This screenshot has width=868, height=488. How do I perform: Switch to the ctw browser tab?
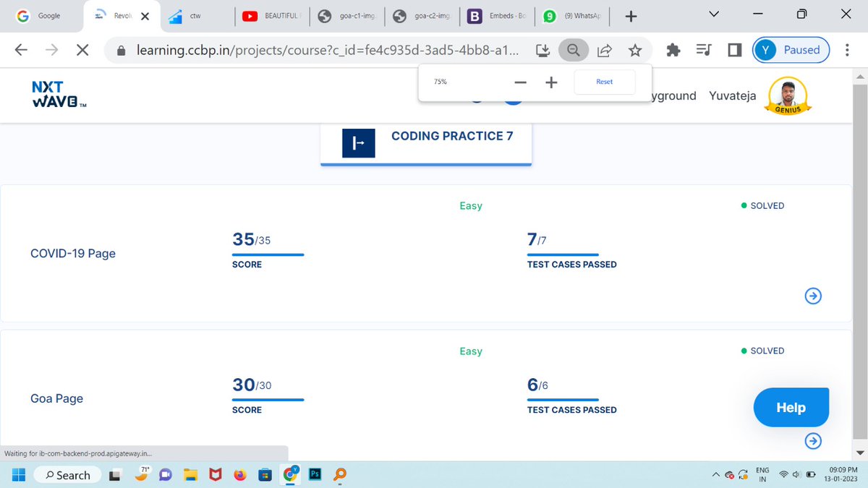tap(196, 14)
